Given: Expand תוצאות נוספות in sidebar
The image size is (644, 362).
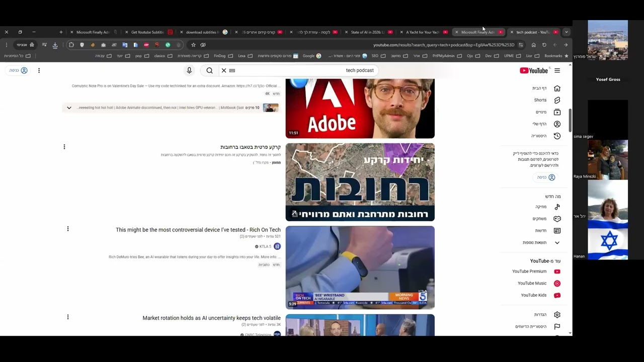Looking at the screenshot, I should tap(541, 242).
